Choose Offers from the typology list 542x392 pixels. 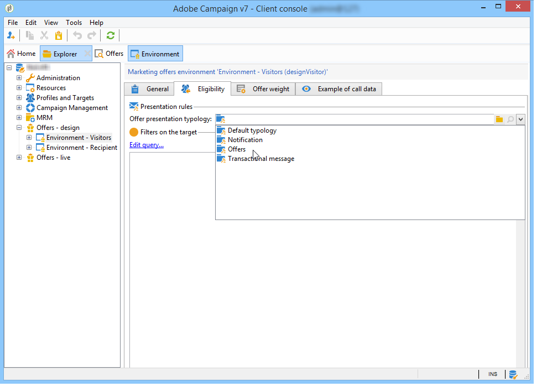pos(237,149)
